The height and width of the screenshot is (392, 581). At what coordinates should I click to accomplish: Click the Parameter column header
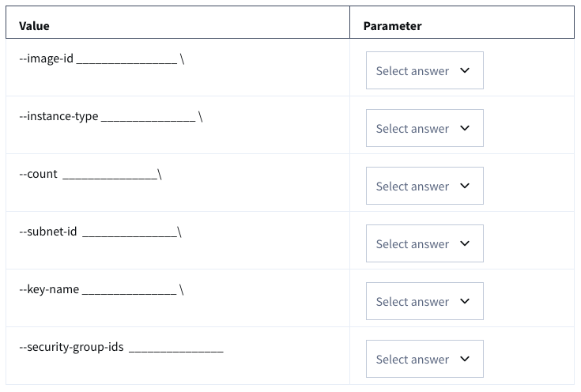392,26
